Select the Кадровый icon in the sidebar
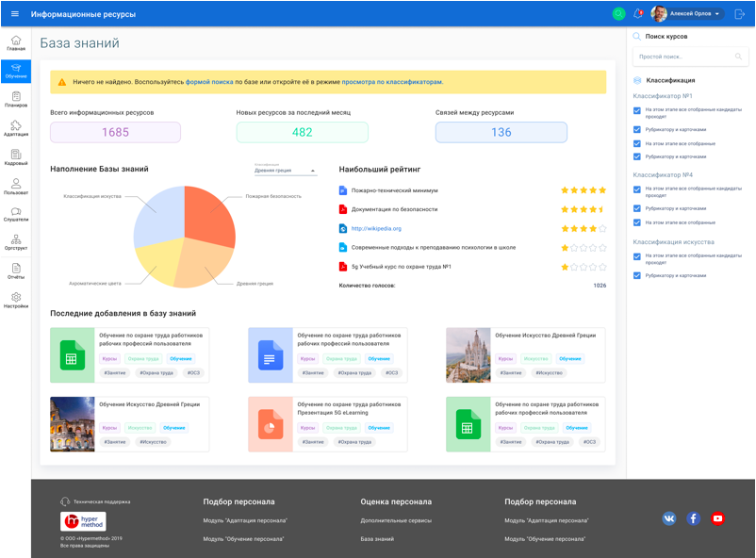The width and height of the screenshot is (756, 558). (x=14, y=157)
